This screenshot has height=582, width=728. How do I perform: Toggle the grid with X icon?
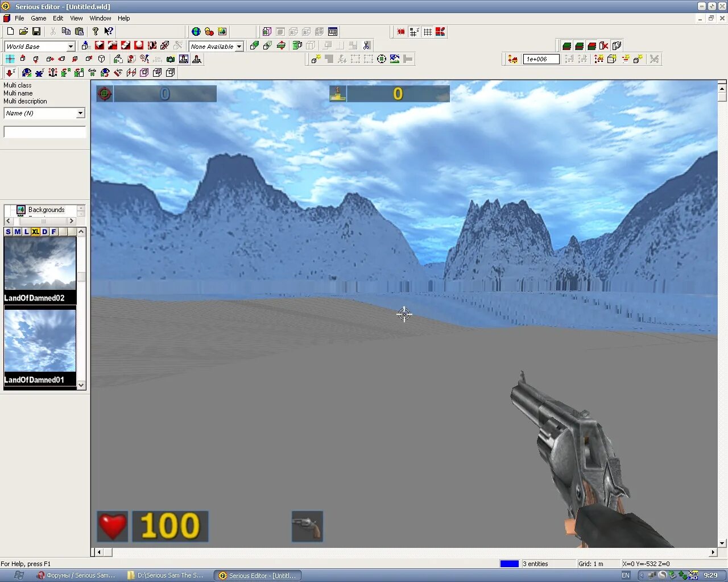[415, 31]
